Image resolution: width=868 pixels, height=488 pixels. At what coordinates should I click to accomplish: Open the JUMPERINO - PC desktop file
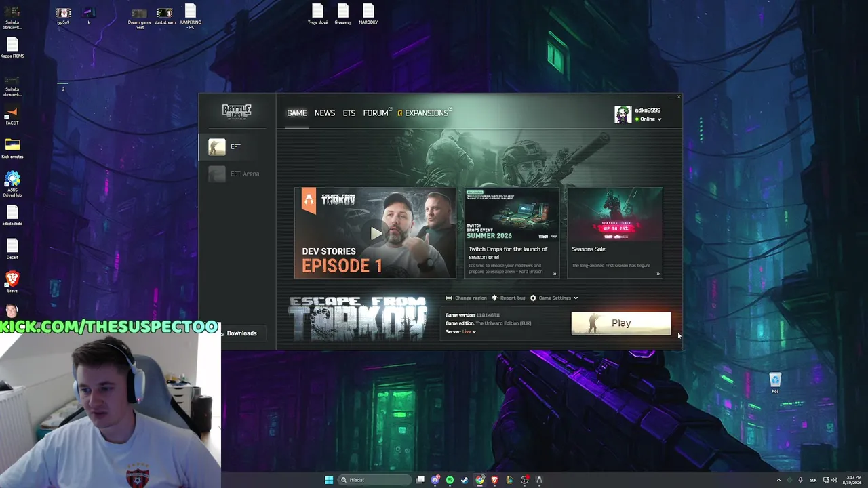point(191,17)
